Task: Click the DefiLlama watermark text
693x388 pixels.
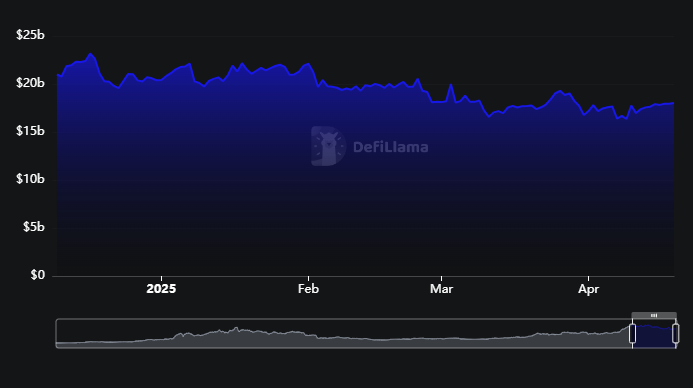Action: [391, 147]
